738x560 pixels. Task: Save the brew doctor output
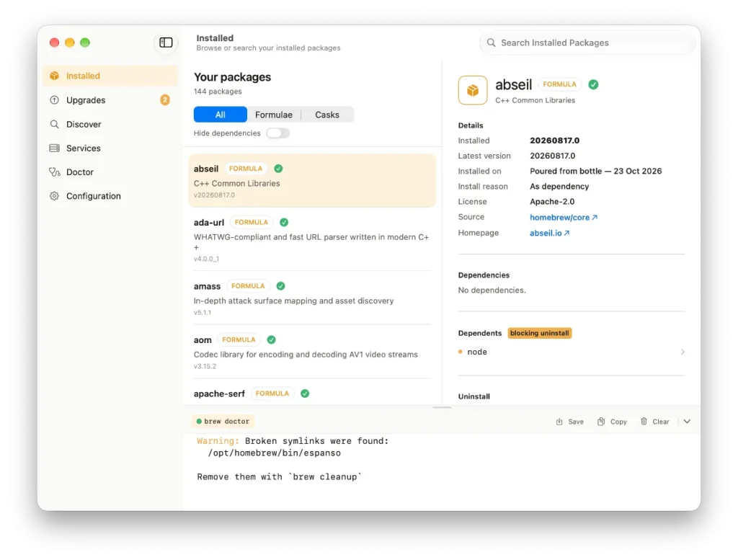click(x=569, y=422)
